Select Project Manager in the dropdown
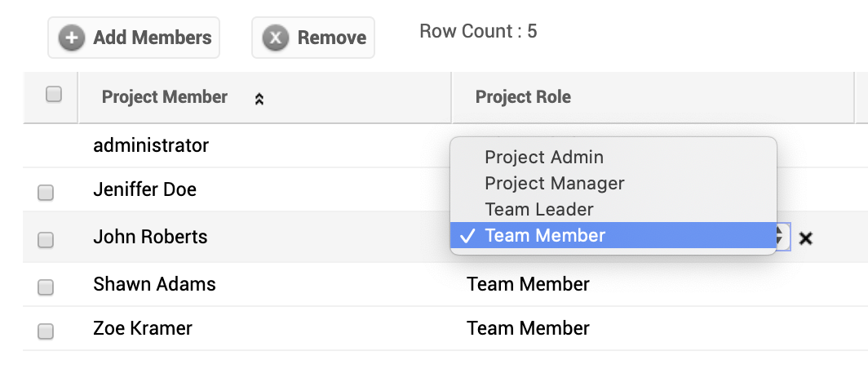This screenshot has height=369, width=868. pos(554,184)
